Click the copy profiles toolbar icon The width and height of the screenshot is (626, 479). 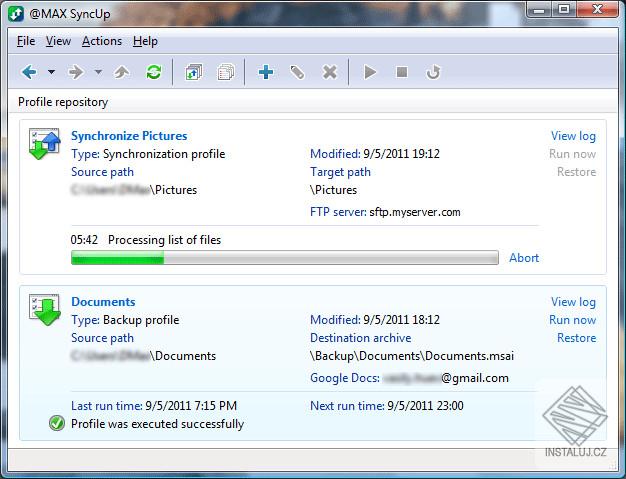[226, 72]
